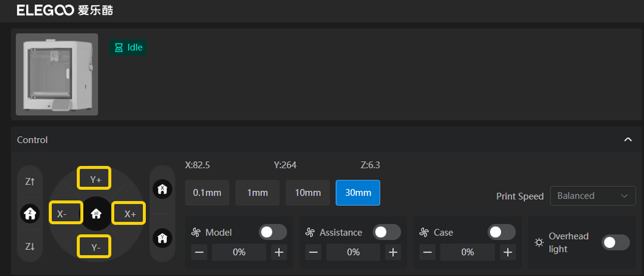Select the 0.1mm step size
This screenshot has width=644, height=276.
pos(207,193)
